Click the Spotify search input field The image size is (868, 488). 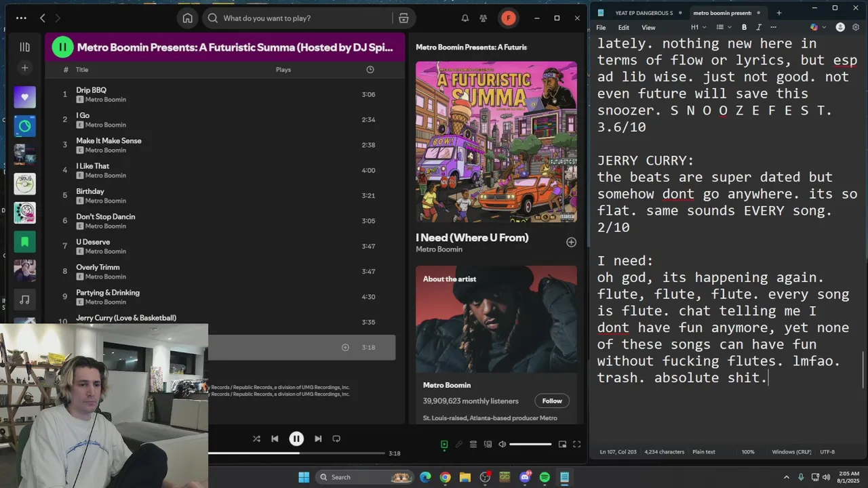pyautogui.click(x=305, y=18)
